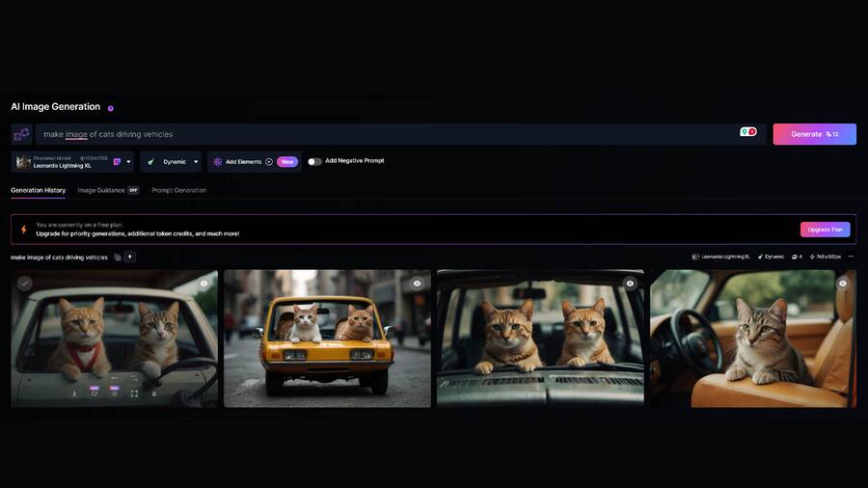Click the up-arrow reuse prompt icon
Viewport: 868px width, 488px height.
point(130,258)
